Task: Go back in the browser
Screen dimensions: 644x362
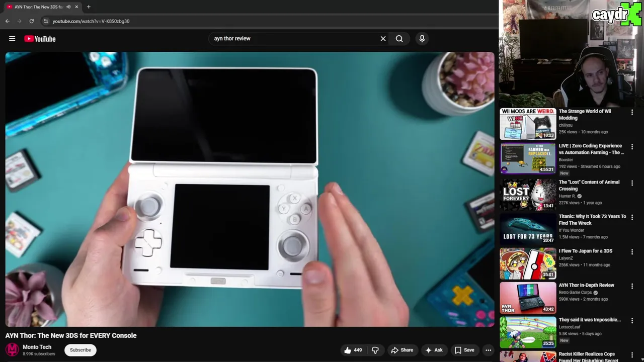Action: point(8,21)
